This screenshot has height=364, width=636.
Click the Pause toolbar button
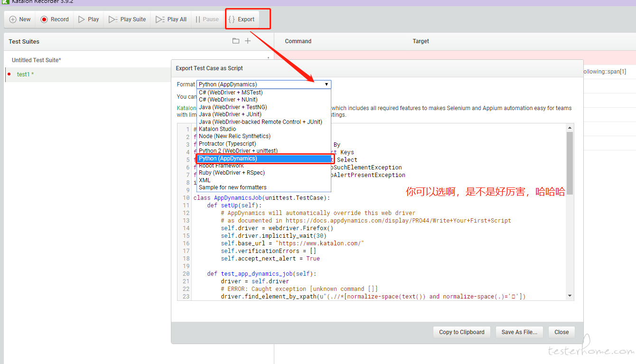(207, 19)
